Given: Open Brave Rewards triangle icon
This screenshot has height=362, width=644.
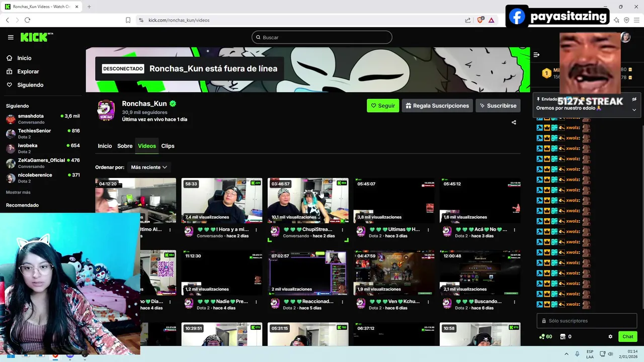Looking at the screenshot, I should (x=492, y=20).
